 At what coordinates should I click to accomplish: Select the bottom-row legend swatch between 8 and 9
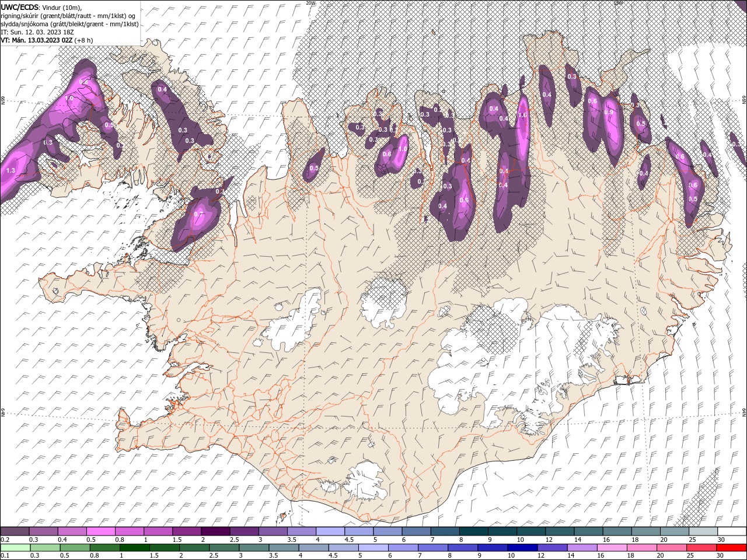(x=463, y=548)
